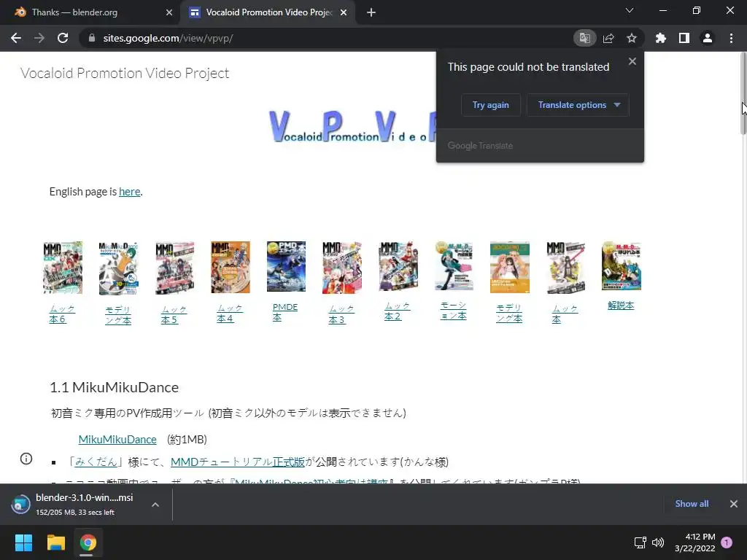Open the Chrome profile avatar menu
This screenshot has height=560, width=747.
point(708,38)
